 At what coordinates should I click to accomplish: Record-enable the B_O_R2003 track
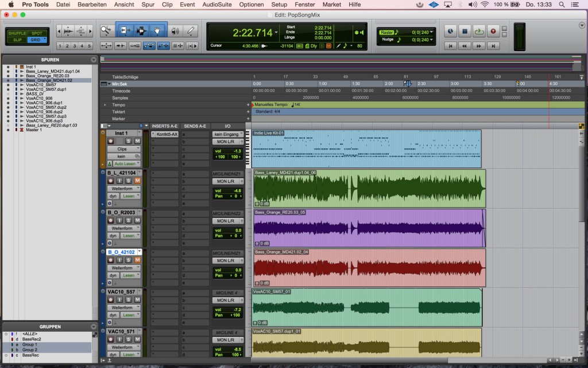(x=111, y=220)
